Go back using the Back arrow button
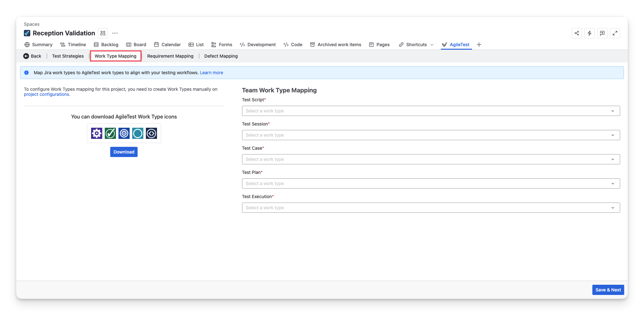644x315 pixels. click(x=32, y=56)
